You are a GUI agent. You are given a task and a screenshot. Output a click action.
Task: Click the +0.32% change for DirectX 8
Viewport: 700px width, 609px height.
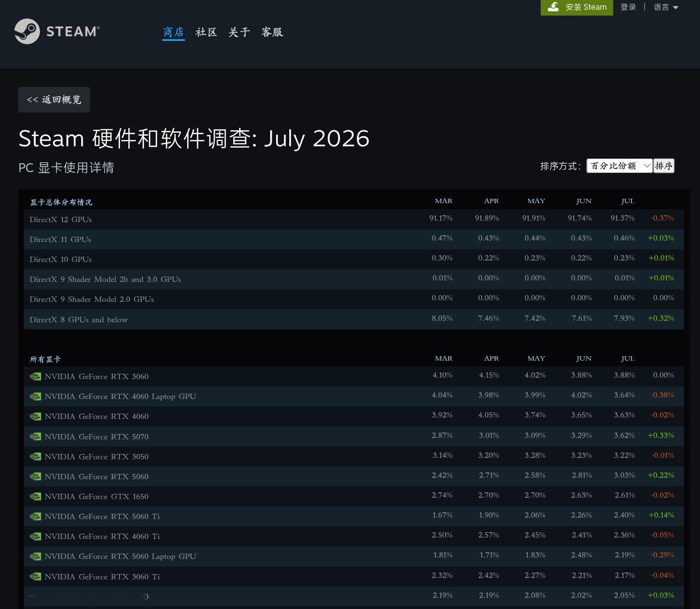661,318
